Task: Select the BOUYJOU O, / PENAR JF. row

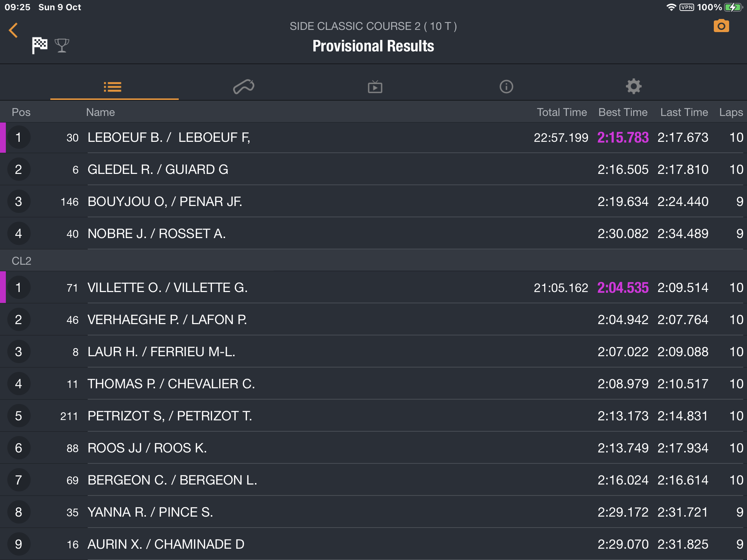Action: pos(373,202)
